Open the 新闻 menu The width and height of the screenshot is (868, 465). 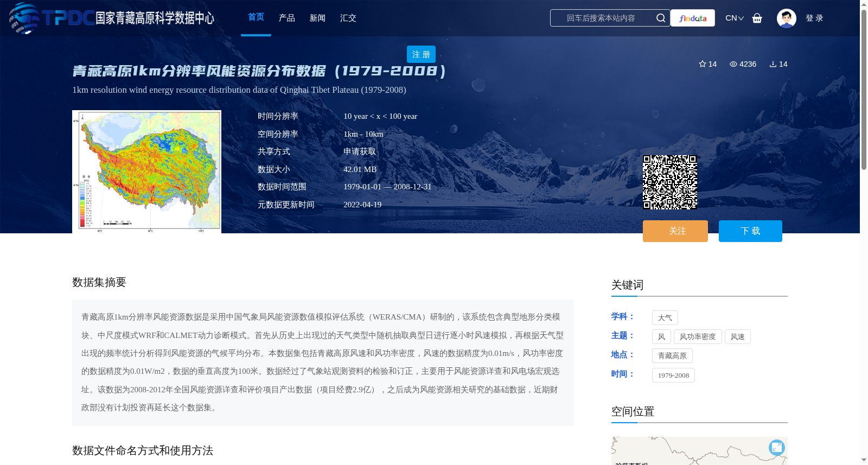pyautogui.click(x=317, y=18)
